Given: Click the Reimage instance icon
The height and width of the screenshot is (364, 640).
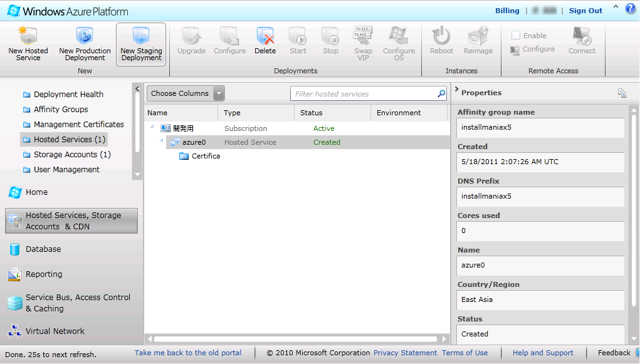Looking at the screenshot, I should [478, 41].
